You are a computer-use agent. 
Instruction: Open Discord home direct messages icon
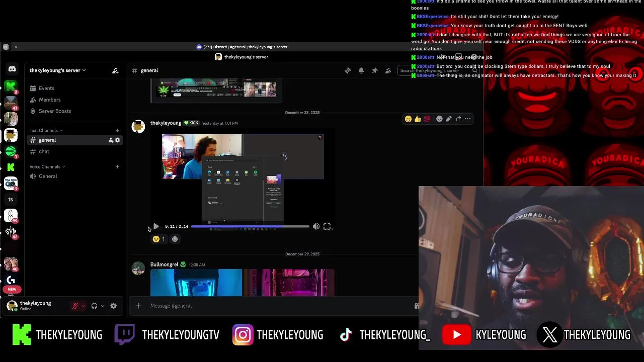point(12,69)
